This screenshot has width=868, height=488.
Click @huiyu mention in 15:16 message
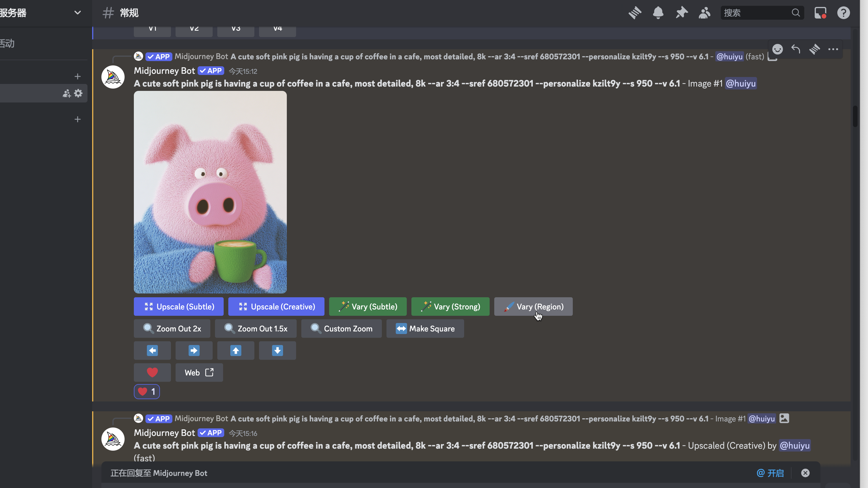click(x=794, y=445)
